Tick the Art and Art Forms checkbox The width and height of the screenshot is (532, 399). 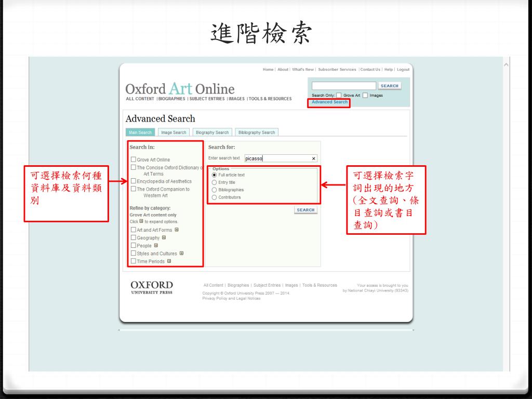(134, 230)
